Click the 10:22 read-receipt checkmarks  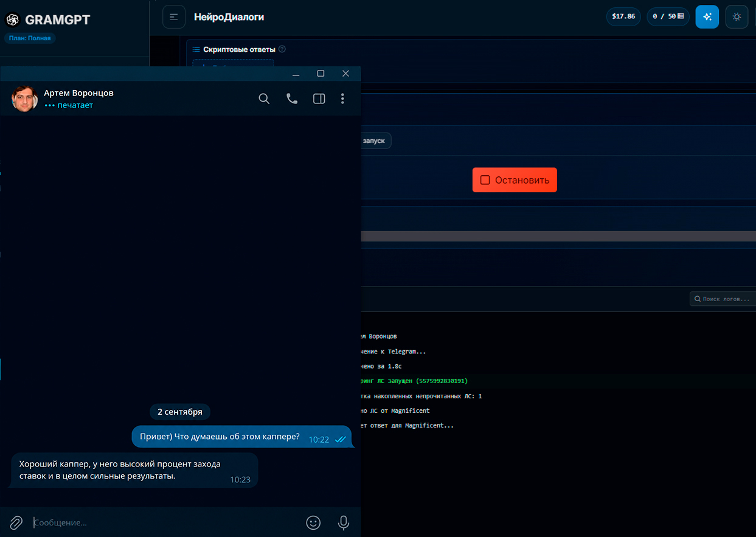340,439
